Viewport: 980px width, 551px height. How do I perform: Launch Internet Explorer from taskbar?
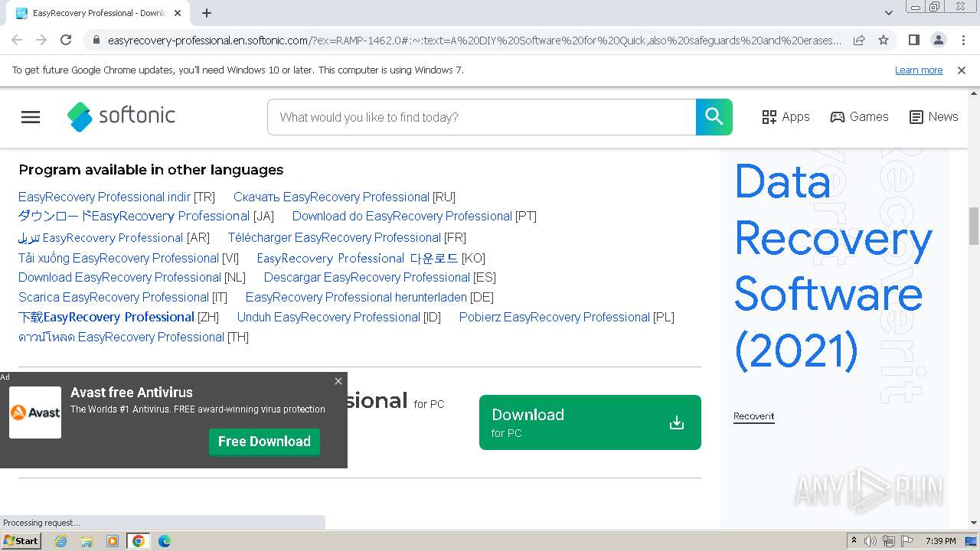pyautogui.click(x=60, y=541)
